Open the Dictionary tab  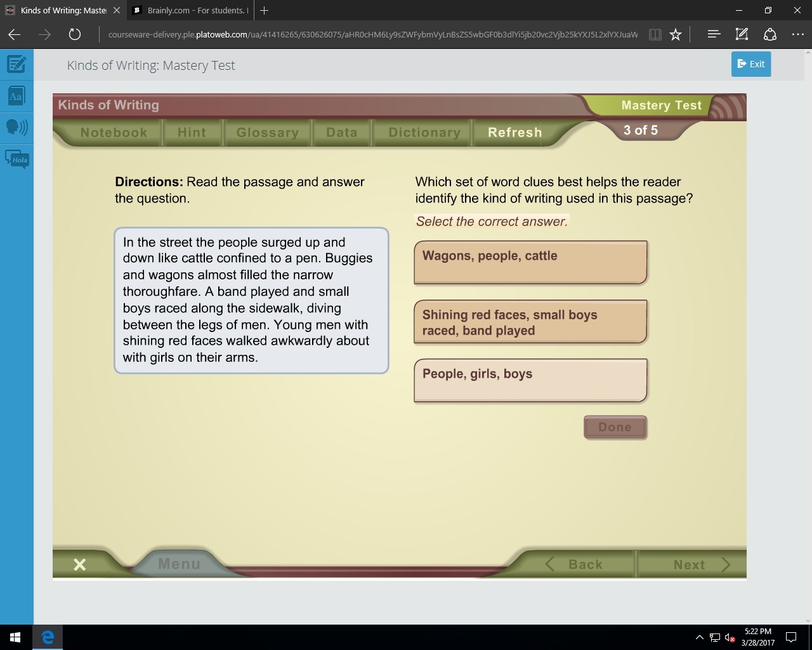pyautogui.click(x=424, y=133)
